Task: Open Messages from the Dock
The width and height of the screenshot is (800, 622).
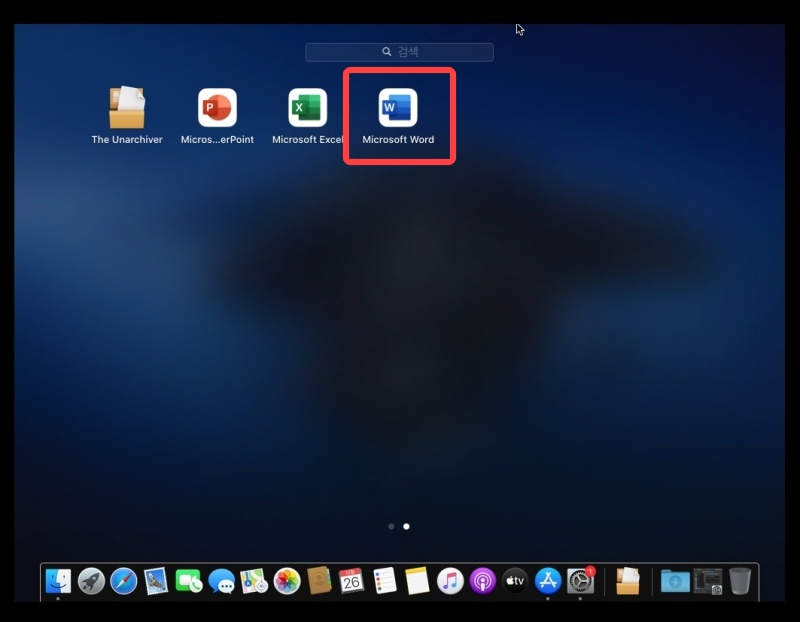Action: (x=221, y=581)
